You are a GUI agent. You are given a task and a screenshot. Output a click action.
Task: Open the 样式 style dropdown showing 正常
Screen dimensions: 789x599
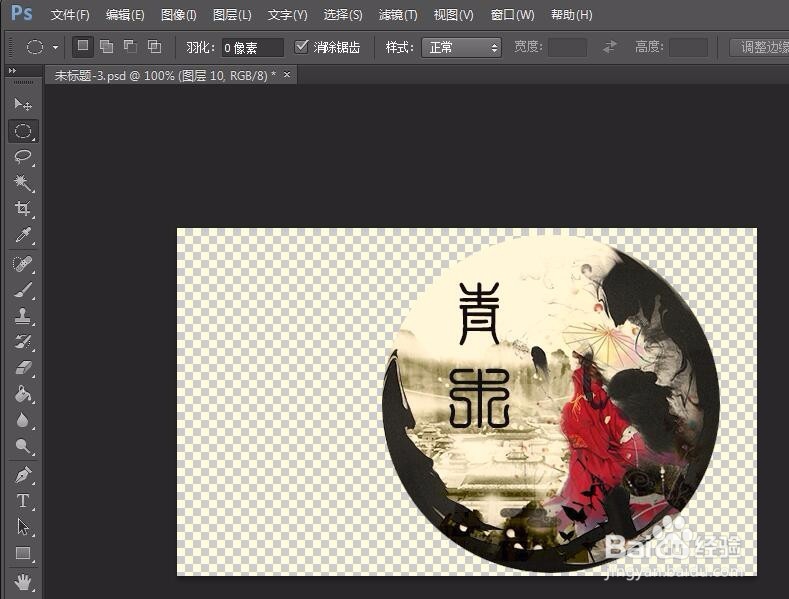[461, 47]
